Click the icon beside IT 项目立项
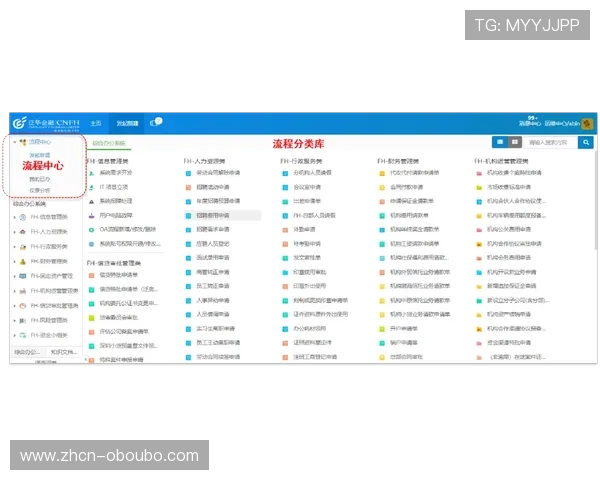600x480 pixels. click(x=91, y=188)
